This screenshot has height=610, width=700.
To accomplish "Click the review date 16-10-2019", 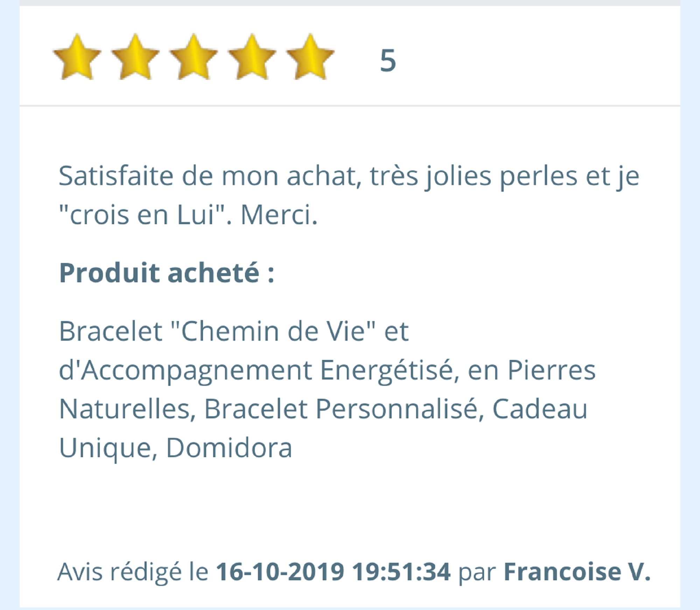I will 280,572.
